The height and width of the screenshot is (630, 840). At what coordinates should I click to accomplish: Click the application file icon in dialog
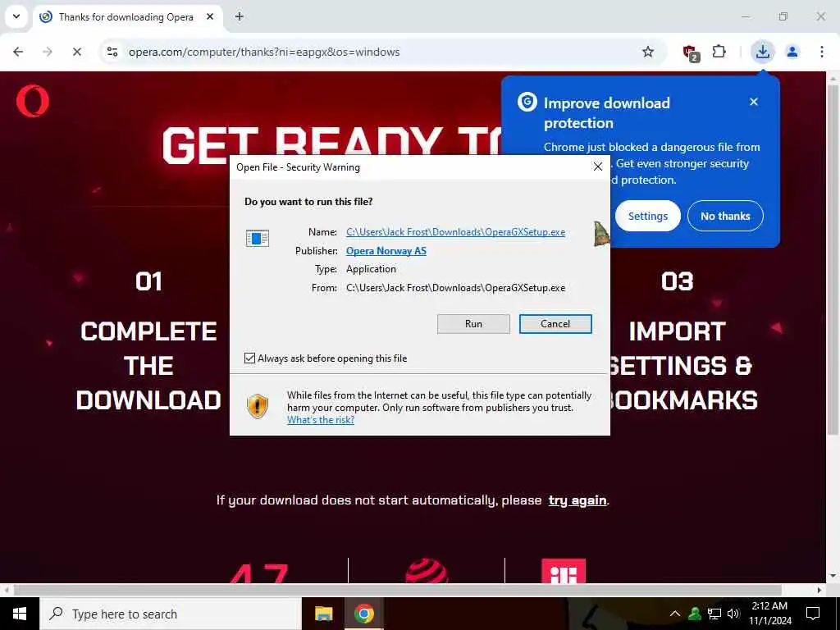click(257, 238)
